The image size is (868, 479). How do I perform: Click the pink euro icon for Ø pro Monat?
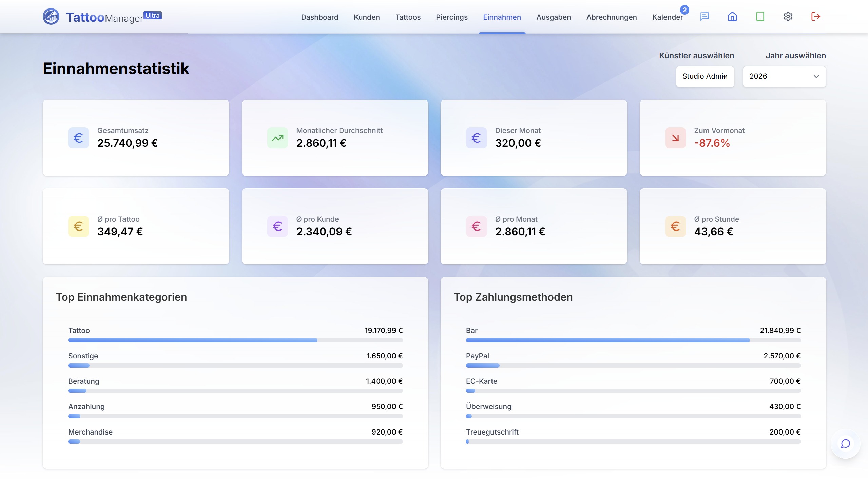pyautogui.click(x=476, y=226)
